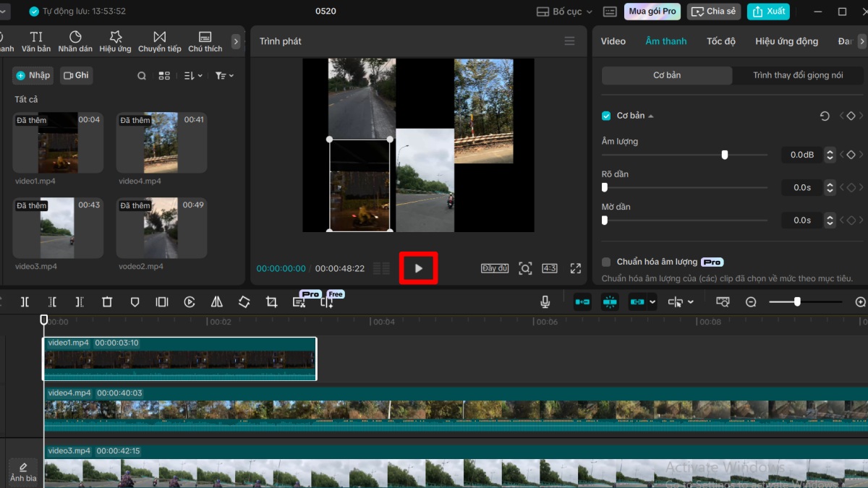Click the mask shield icon
Screen dimensions: 868x488
pyautogui.click(x=135, y=301)
